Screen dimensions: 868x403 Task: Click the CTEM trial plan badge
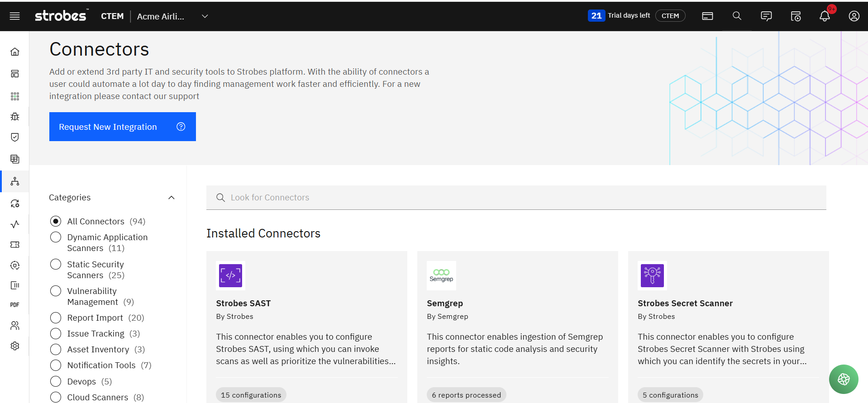pos(670,16)
